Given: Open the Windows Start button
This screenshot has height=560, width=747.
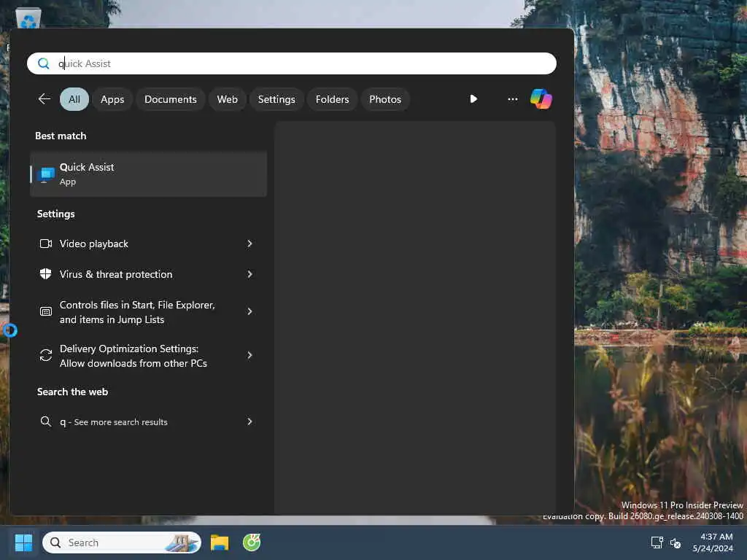Looking at the screenshot, I should tap(23, 542).
